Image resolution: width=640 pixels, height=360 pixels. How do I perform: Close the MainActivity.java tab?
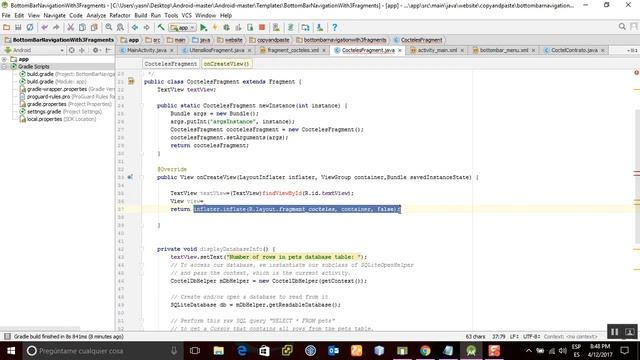(x=172, y=50)
